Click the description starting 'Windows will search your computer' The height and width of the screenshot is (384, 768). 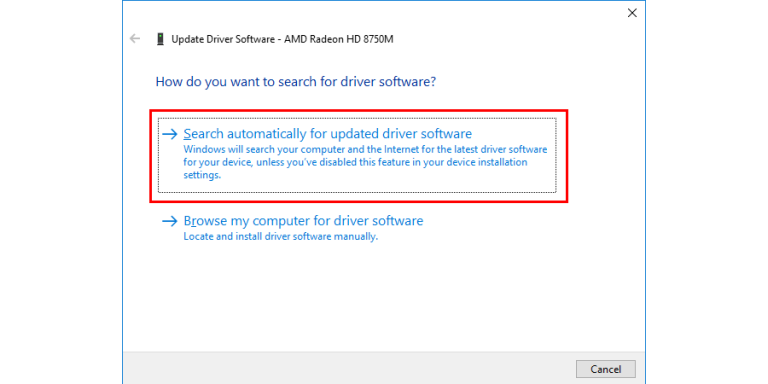pos(365,162)
